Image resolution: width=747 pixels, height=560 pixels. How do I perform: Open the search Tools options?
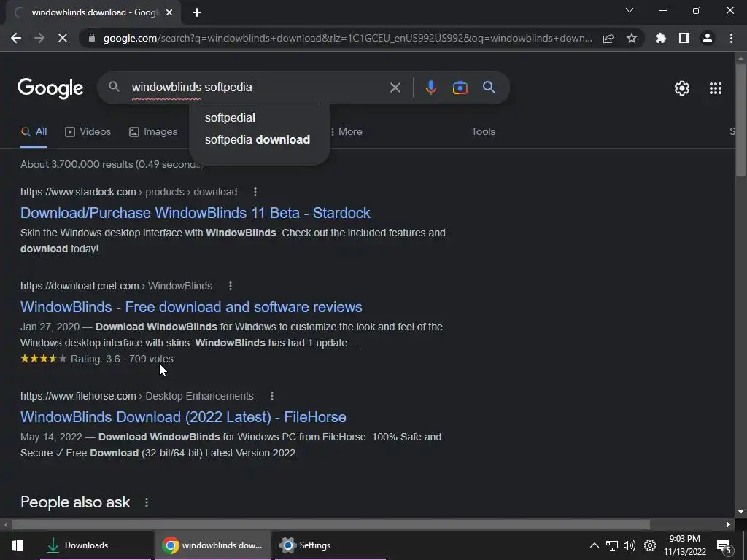[x=483, y=132]
